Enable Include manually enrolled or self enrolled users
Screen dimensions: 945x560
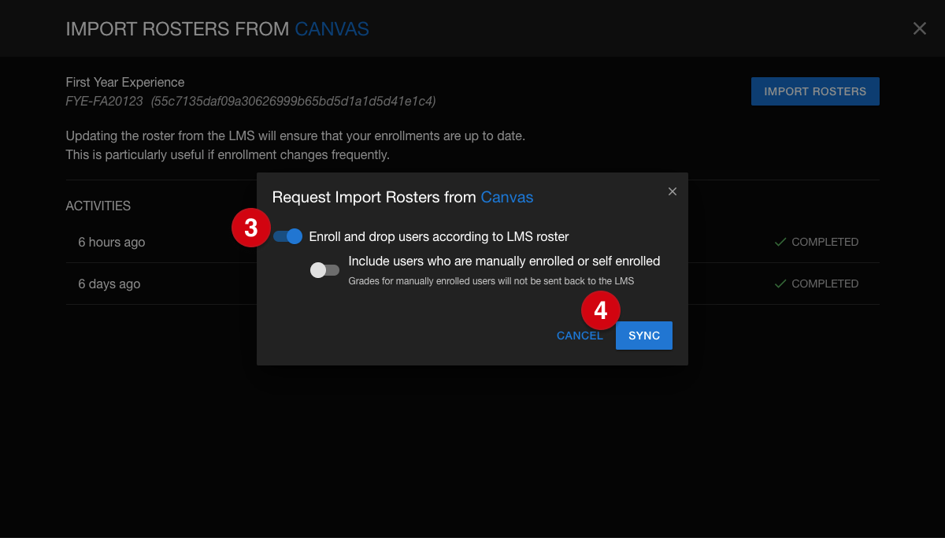pyautogui.click(x=324, y=270)
